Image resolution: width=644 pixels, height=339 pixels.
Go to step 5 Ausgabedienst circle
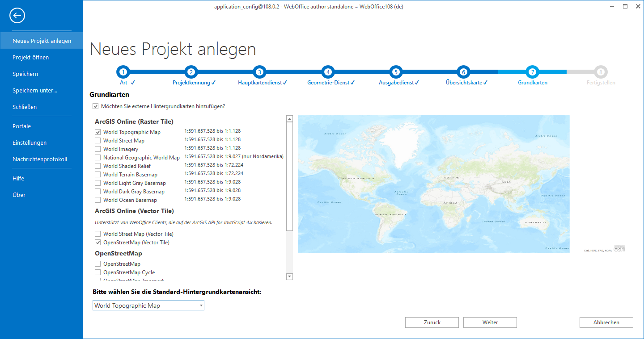point(395,71)
